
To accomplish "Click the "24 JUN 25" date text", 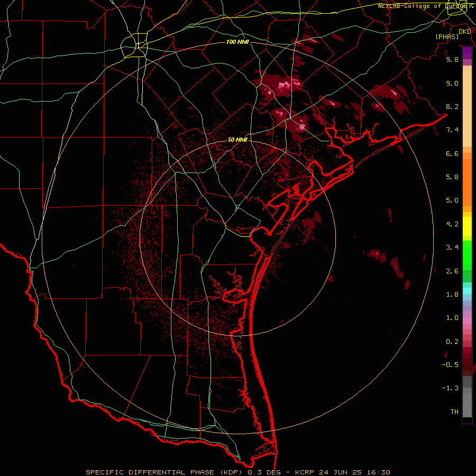I will 341,472.
